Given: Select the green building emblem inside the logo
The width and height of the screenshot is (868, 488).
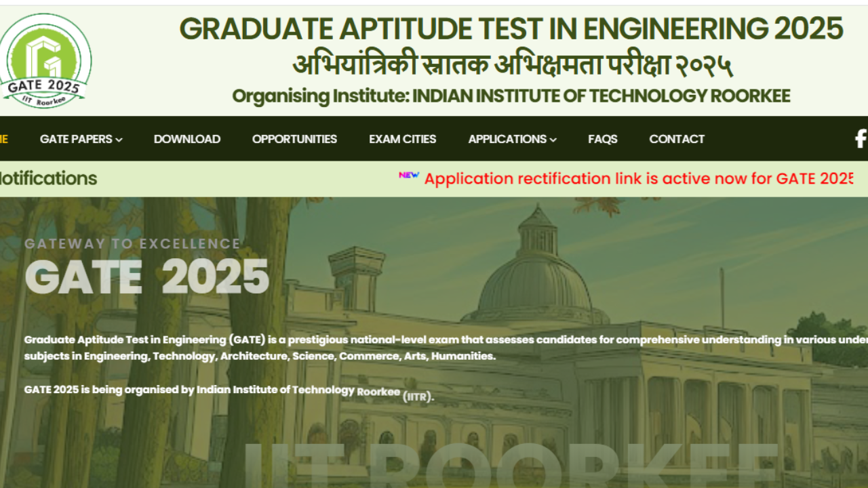Looking at the screenshot, I should click(45, 51).
